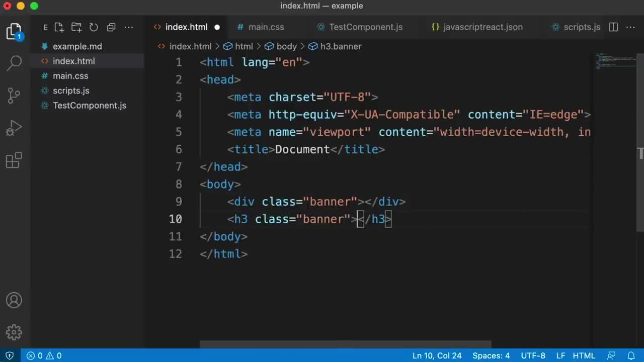The width and height of the screenshot is (644, 362).
Task: Open Explorer views and more actions menu
Action: (129, 27)
